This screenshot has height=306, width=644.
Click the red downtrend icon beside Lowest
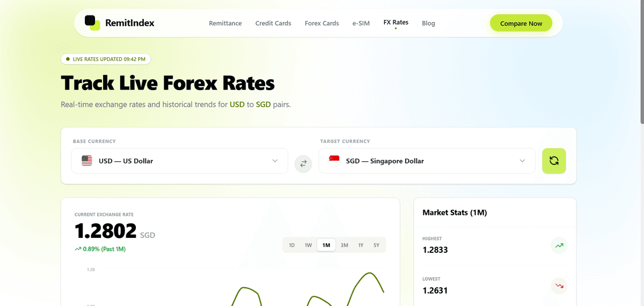pyautogui.click(x=559, y=286)
